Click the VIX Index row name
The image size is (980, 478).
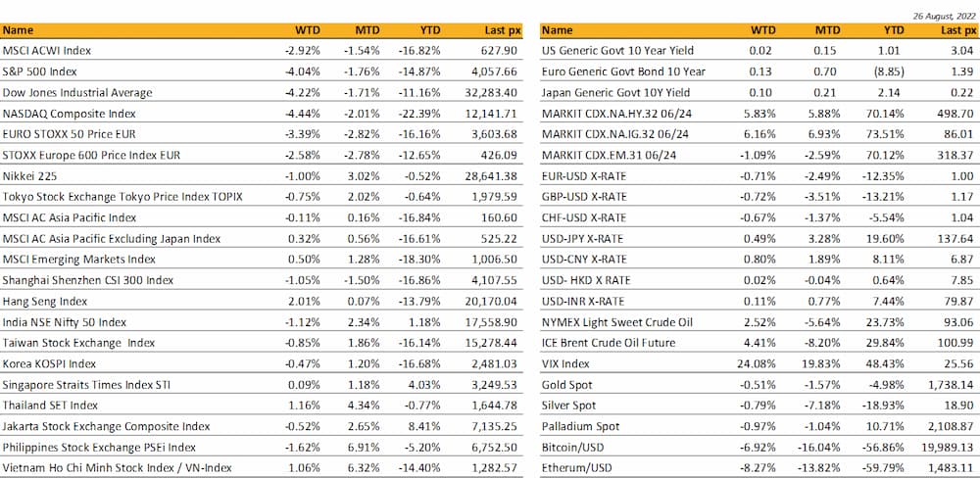tap(566, 363)
